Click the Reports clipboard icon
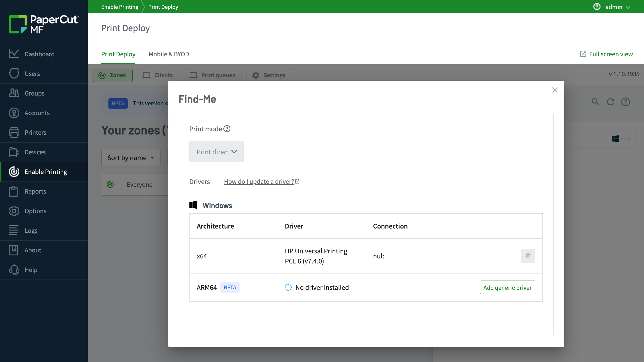The width and height of the screenshot is (644, 362). pos(14,191)
